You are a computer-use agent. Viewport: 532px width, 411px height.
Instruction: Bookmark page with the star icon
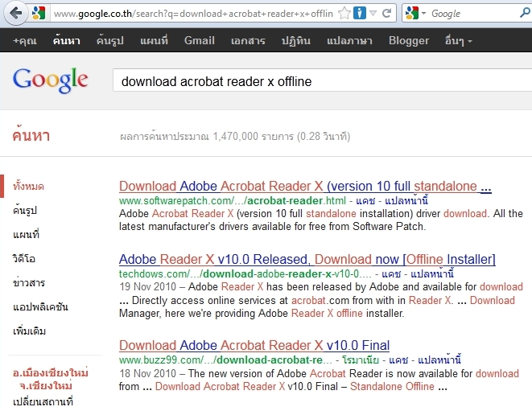[344, 13]
